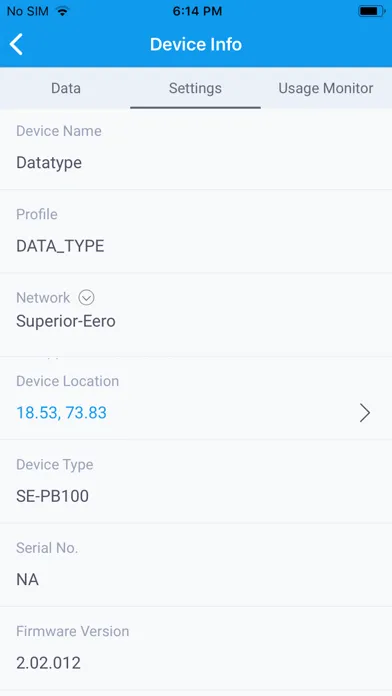The height and width of the screenshot is (696, 392).
Task: Switch to the Data tab
Action: pos(66,88)
